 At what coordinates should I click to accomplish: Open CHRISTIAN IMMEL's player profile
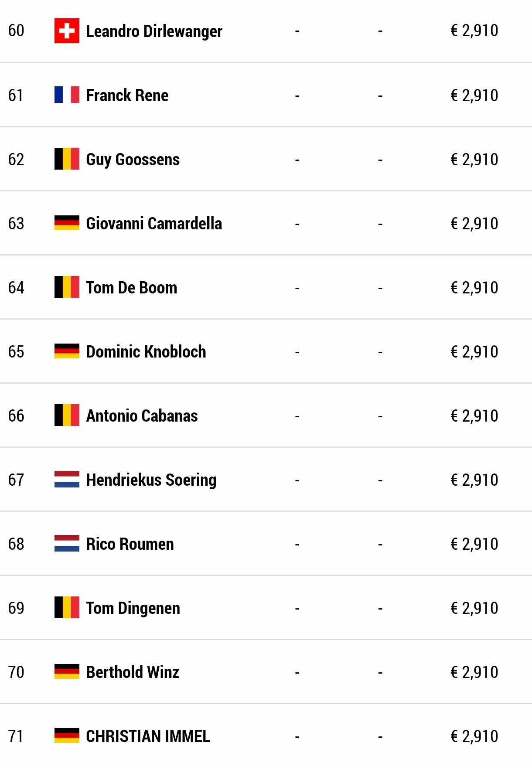click(148, 736)
